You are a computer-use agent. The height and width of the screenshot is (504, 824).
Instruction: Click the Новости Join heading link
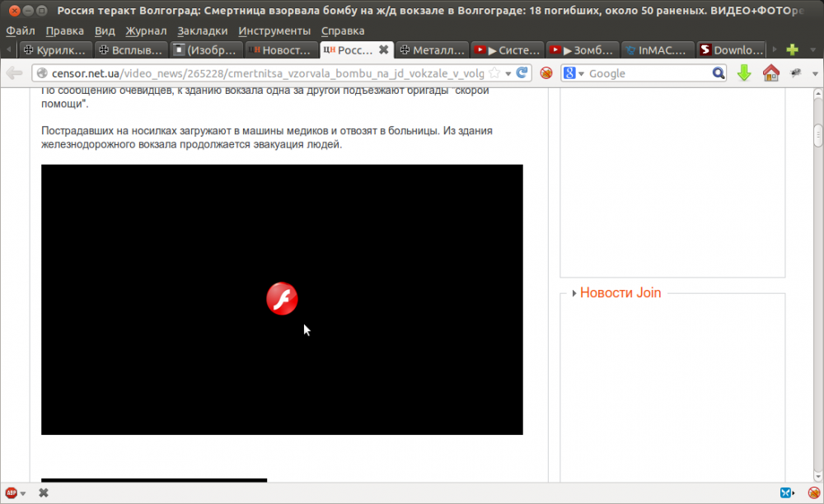tap(620, 292)
